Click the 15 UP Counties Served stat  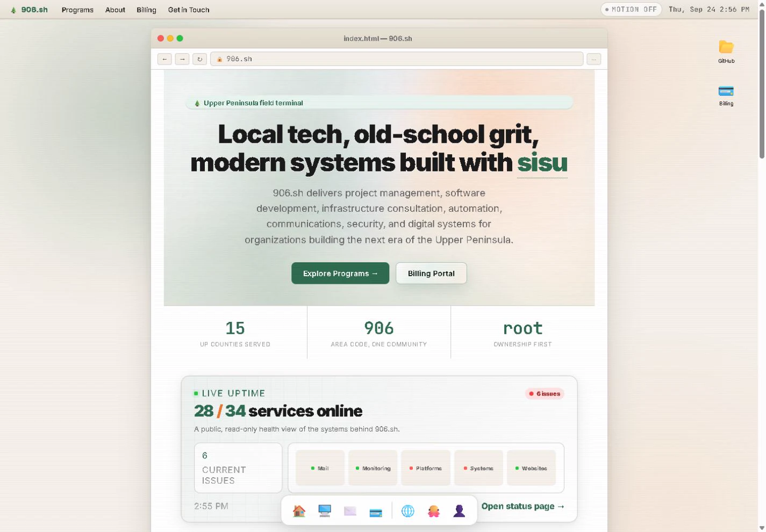tap(235, 333)
